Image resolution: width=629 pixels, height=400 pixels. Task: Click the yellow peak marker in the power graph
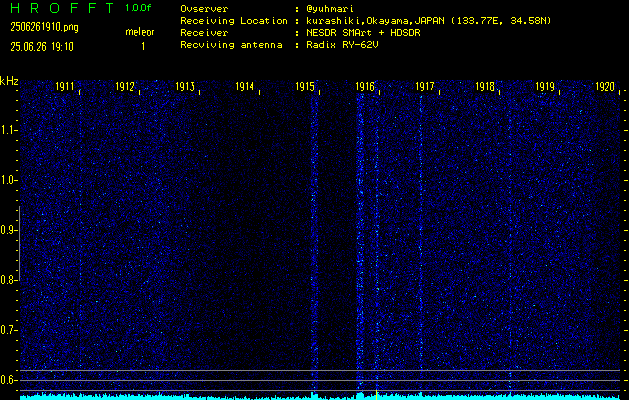(376, 394)
